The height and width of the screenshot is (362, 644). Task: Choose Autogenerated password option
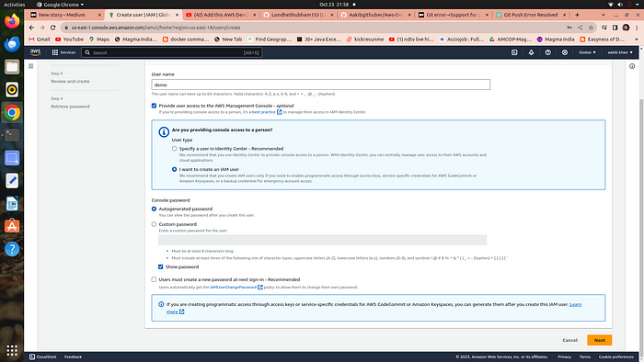point(154,209)
